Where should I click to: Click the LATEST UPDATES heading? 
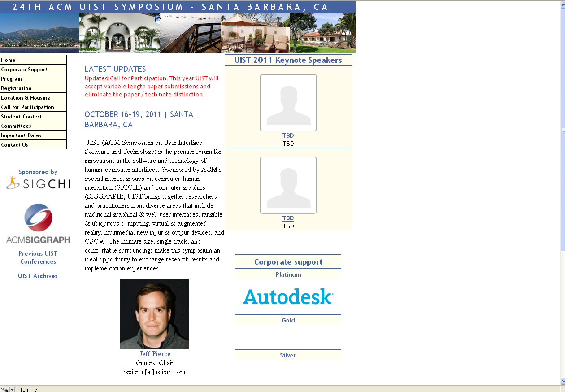115,69
